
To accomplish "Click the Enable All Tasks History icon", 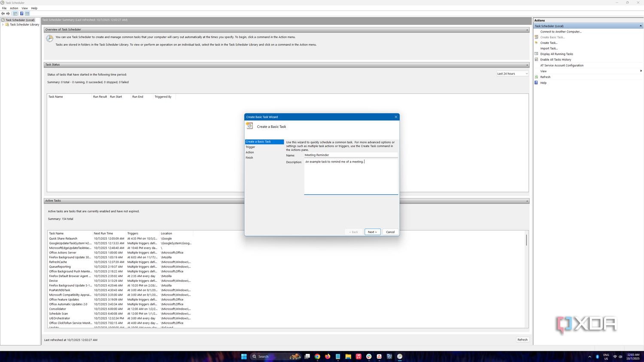I will click(536, 60).
